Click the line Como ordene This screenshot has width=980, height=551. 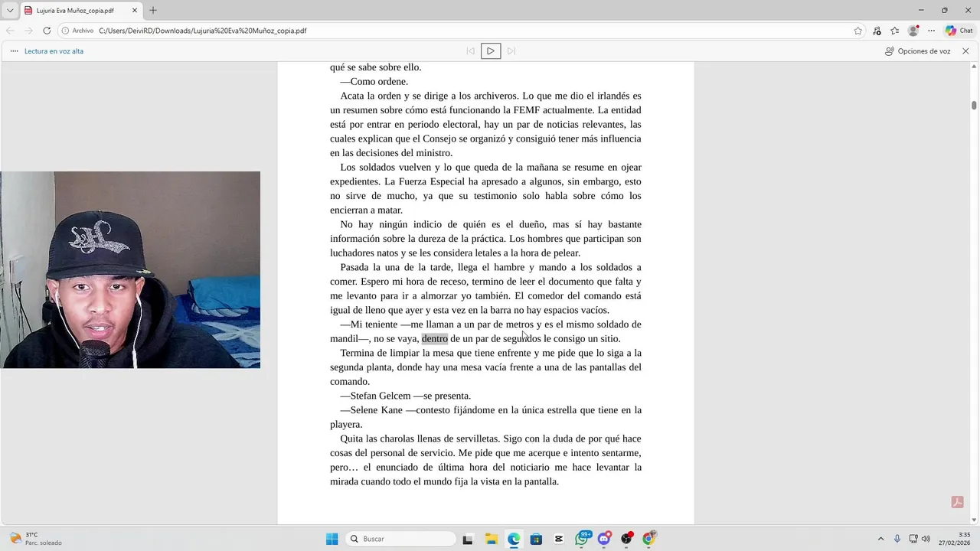(374, 82)
